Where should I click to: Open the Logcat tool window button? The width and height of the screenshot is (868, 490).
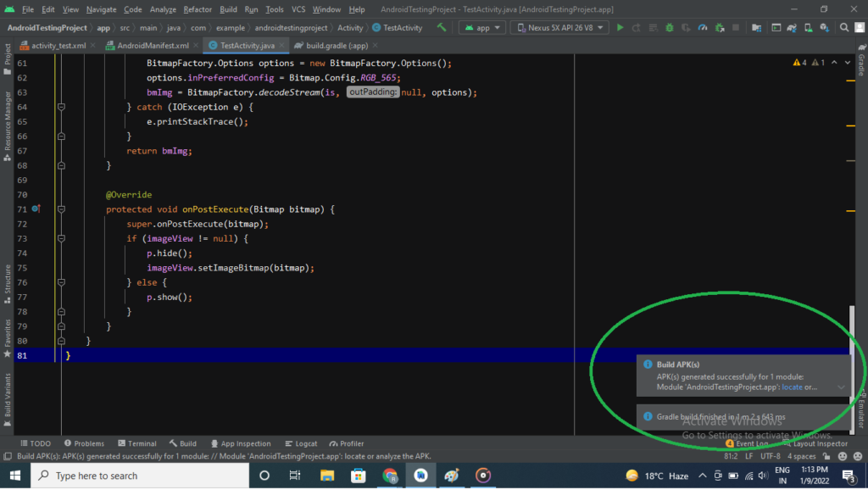(x=301, y=443)
